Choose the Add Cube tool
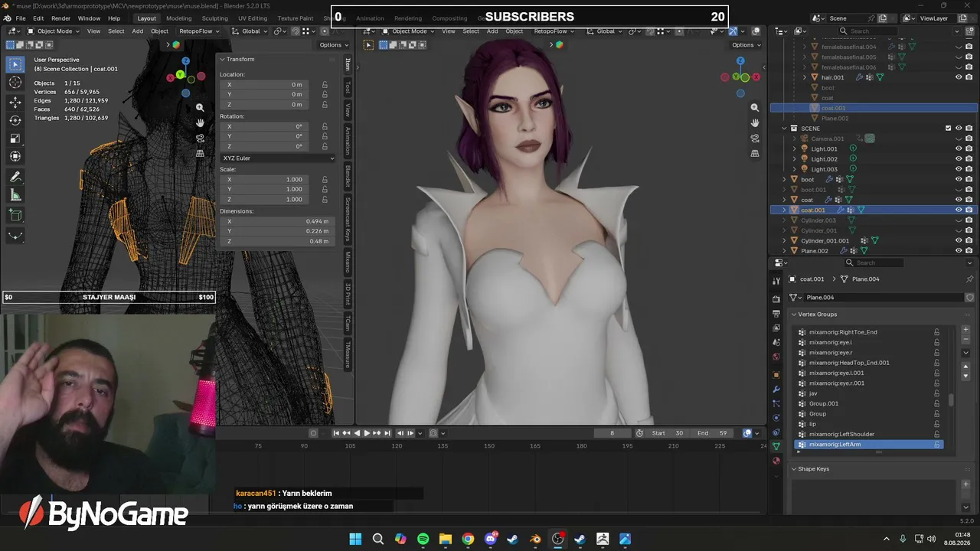Image resolution: width=980 pixels, height=551 pixels. (15, 215)
